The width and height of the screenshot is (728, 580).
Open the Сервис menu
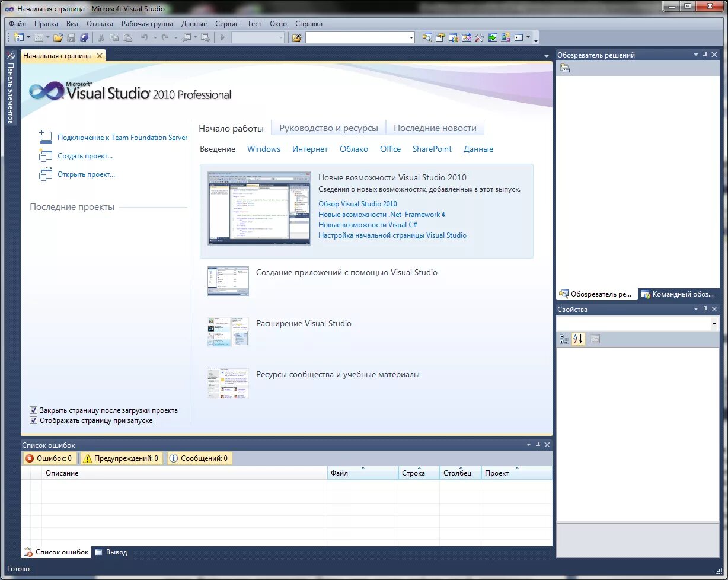[x=227, y=24]
